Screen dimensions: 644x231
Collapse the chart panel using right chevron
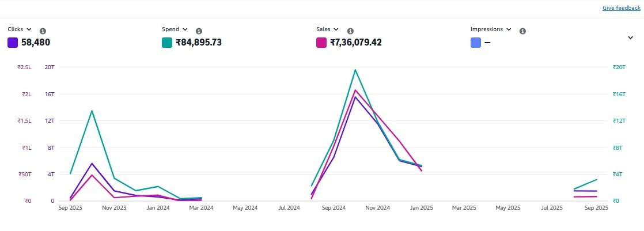tap(630, 37)
